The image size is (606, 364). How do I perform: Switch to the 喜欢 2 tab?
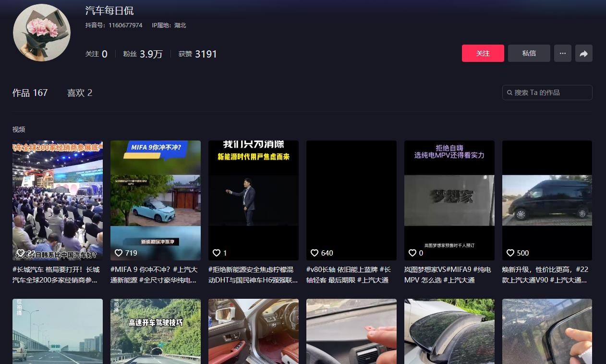click(x=80, y=93)
